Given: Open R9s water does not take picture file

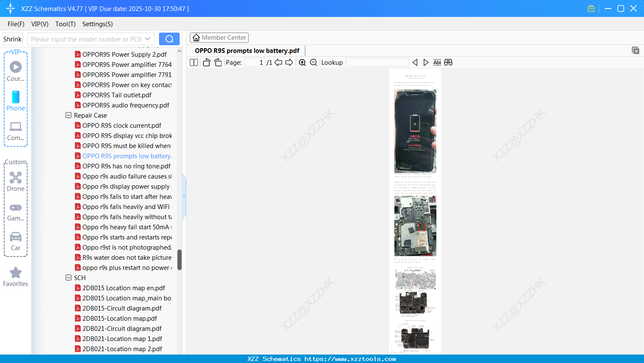Looking at the screenshot, I should click(x=123, y=257).
